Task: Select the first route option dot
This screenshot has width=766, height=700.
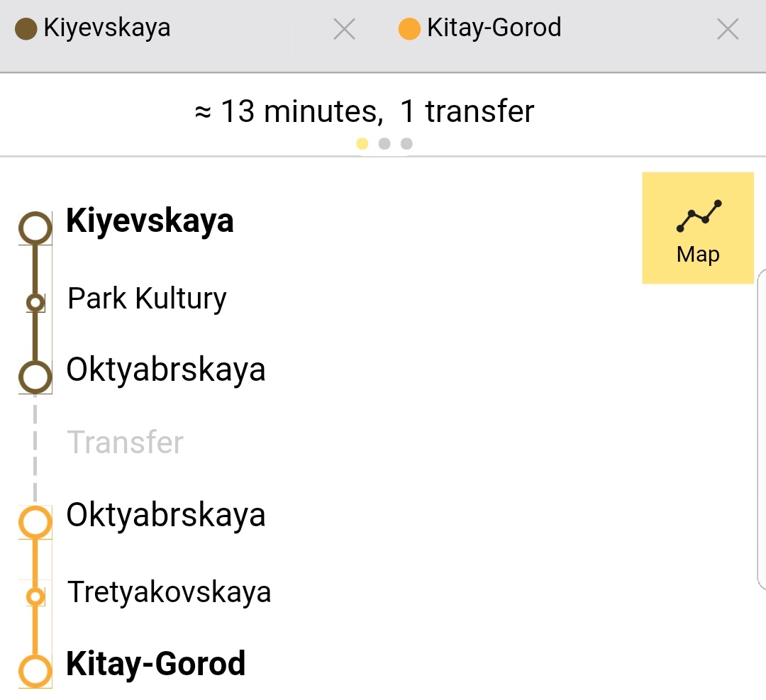Action: (x=362, y=143)
